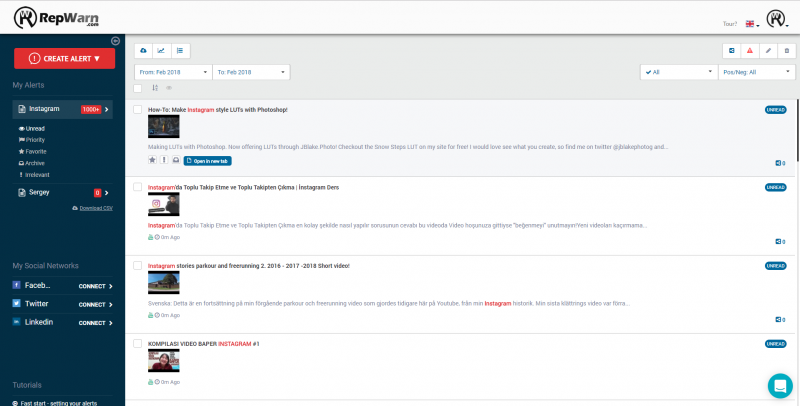Check the box for the Toplu Takip article
Viewport: 800px width, 406px height.
tap(137, 187)
